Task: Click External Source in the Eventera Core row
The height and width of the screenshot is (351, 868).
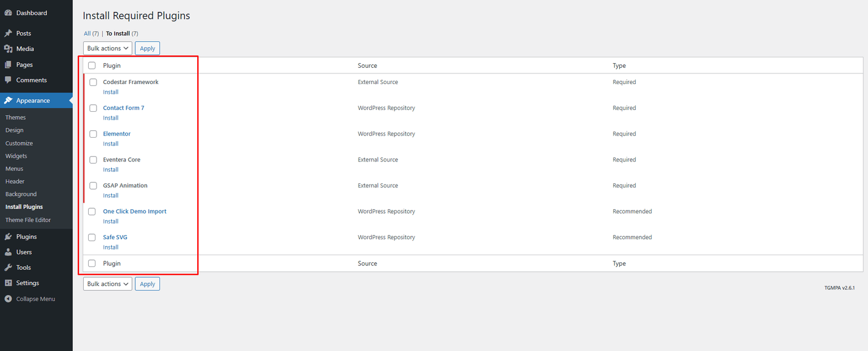Action: pos(378,160)
